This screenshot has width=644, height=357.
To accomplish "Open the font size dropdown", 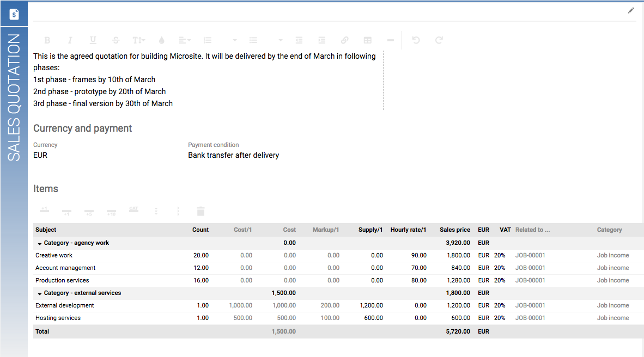I will (x=139, y=40).
